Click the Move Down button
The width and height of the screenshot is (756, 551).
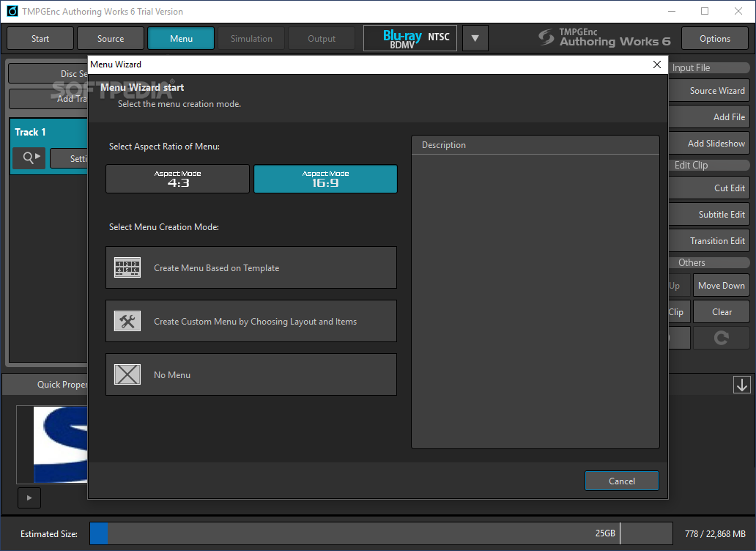coord(722,285)
